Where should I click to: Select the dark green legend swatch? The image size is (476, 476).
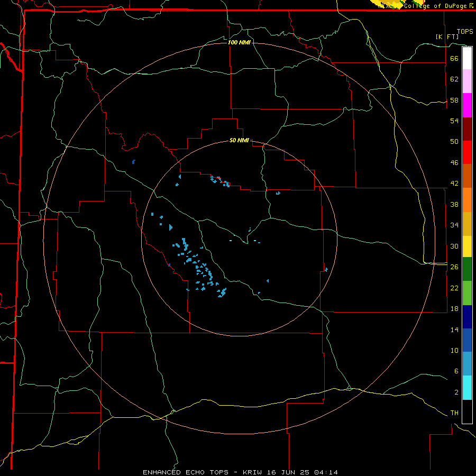[467, 269]
